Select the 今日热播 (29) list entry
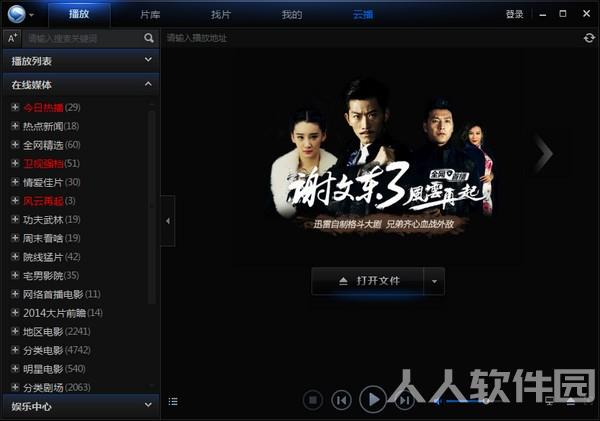This screenshot has height=421, width=600. pos(52,108)
